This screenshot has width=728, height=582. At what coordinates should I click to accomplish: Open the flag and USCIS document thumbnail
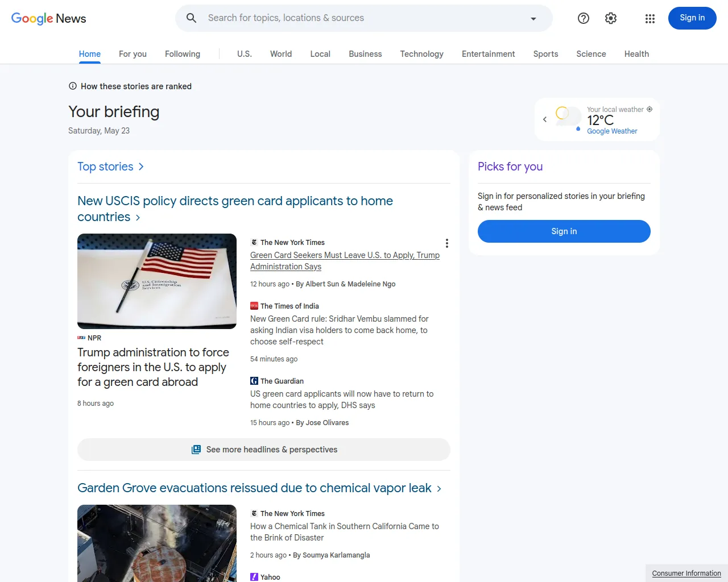click(157, 281)
